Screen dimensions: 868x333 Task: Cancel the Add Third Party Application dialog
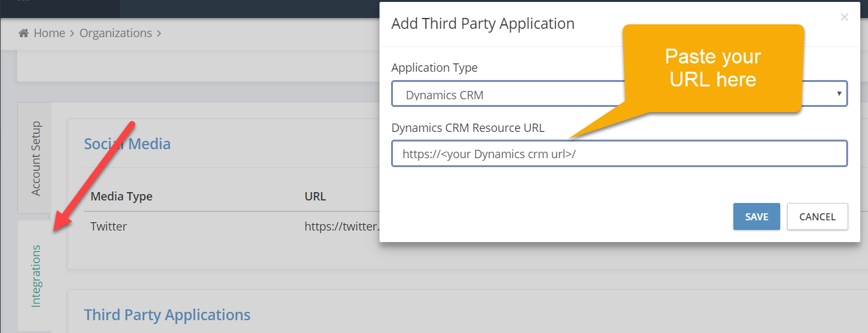[x=817, y=216]
